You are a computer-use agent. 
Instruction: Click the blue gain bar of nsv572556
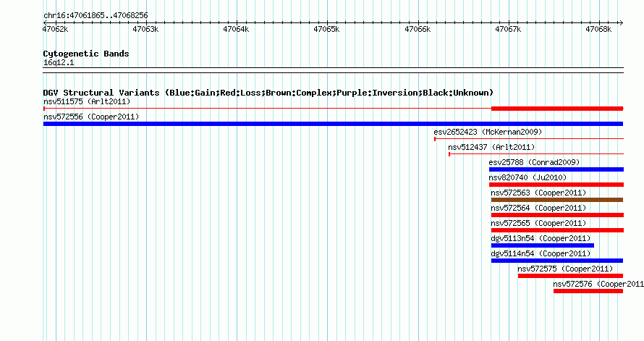tap(333, 124)
